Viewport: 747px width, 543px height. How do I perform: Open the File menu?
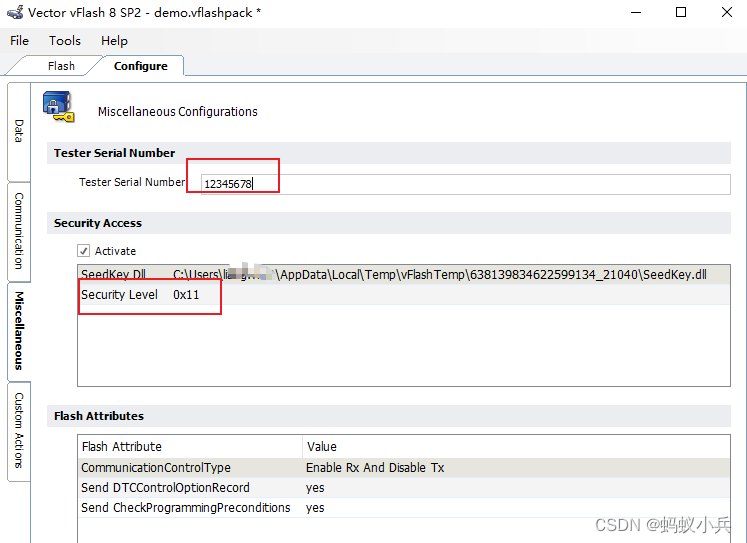click(20, 41)
